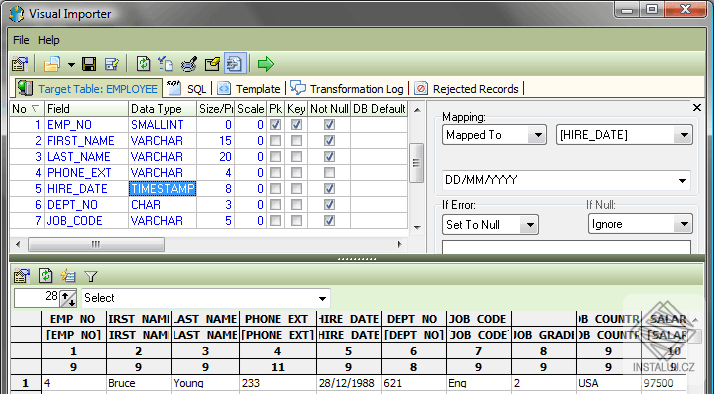Click the checklist document toolbar icon
Screen dimensions: 714x394
pyautogui.click(x=166, y=64)
